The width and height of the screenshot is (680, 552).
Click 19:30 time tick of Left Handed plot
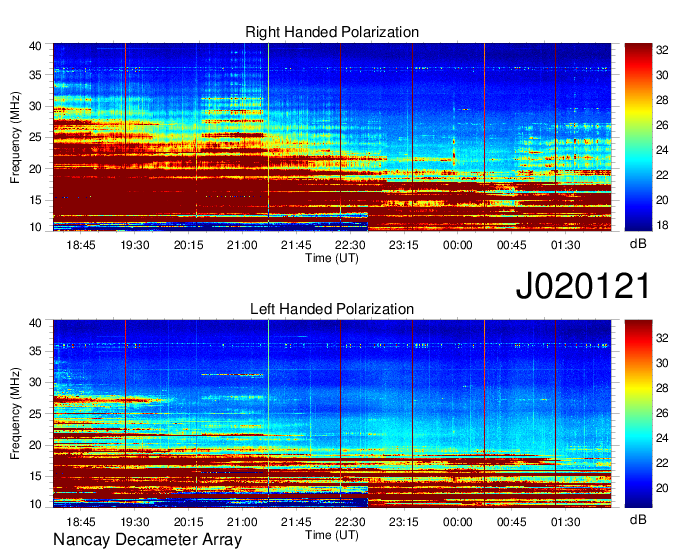tap(134, 522)
